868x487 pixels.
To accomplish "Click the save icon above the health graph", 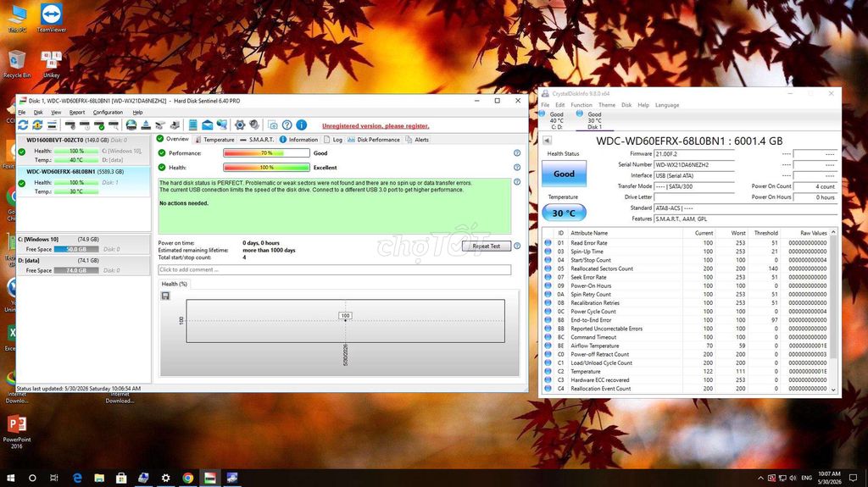I will pos(165,296).
